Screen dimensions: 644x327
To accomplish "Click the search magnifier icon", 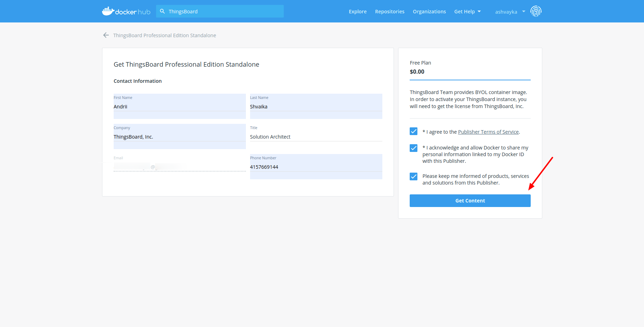I will pyautogui.click(x=162, y=11).
